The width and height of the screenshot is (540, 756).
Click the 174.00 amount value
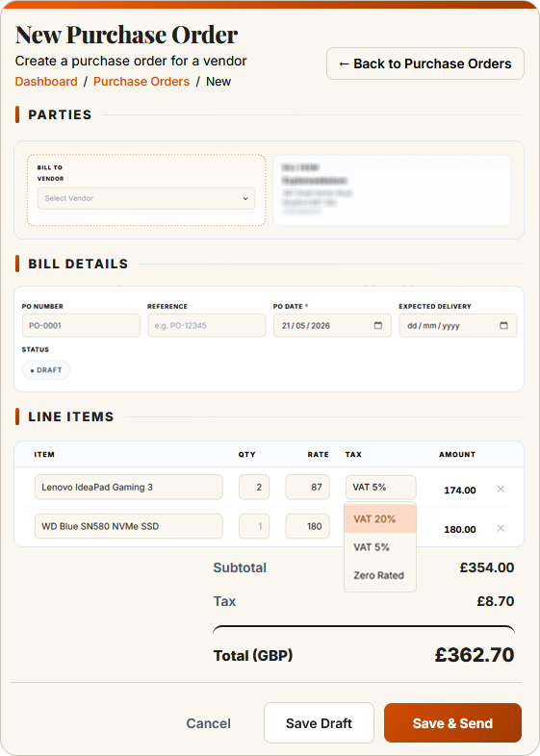(x=460, y=491)
